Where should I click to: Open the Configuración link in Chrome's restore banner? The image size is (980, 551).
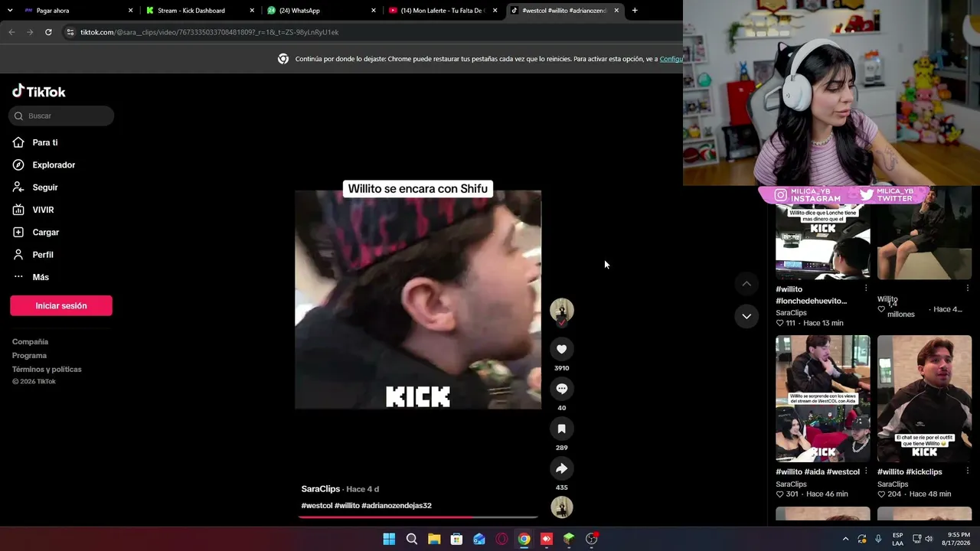click(x=671, y=59)
